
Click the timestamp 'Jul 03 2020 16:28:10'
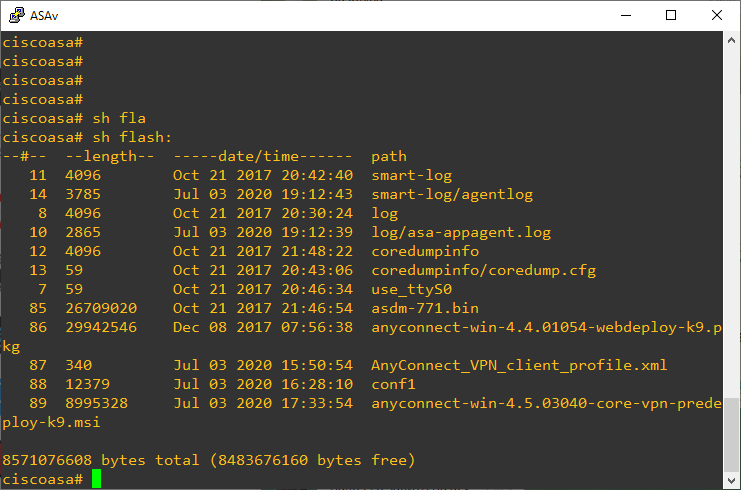(x=263, y=384)
